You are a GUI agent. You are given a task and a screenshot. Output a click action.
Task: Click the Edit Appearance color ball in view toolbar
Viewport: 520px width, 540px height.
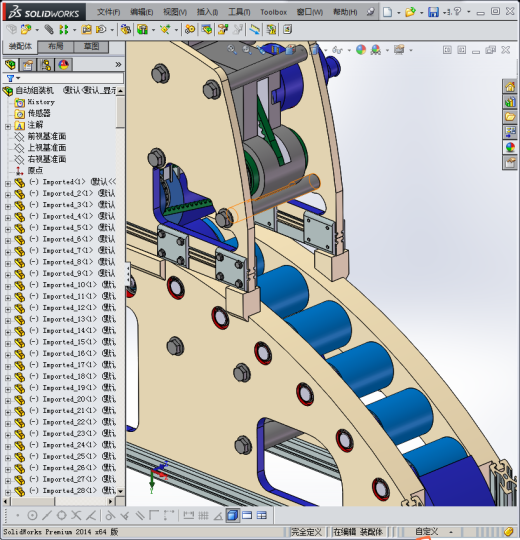pos(361,50)
